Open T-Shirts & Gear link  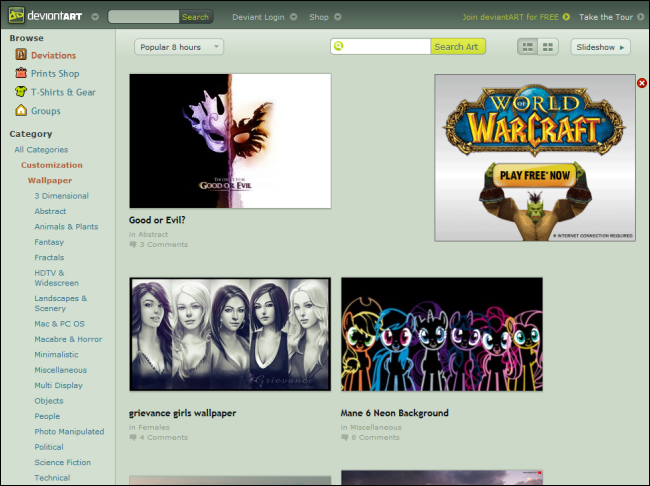[63, 92]
